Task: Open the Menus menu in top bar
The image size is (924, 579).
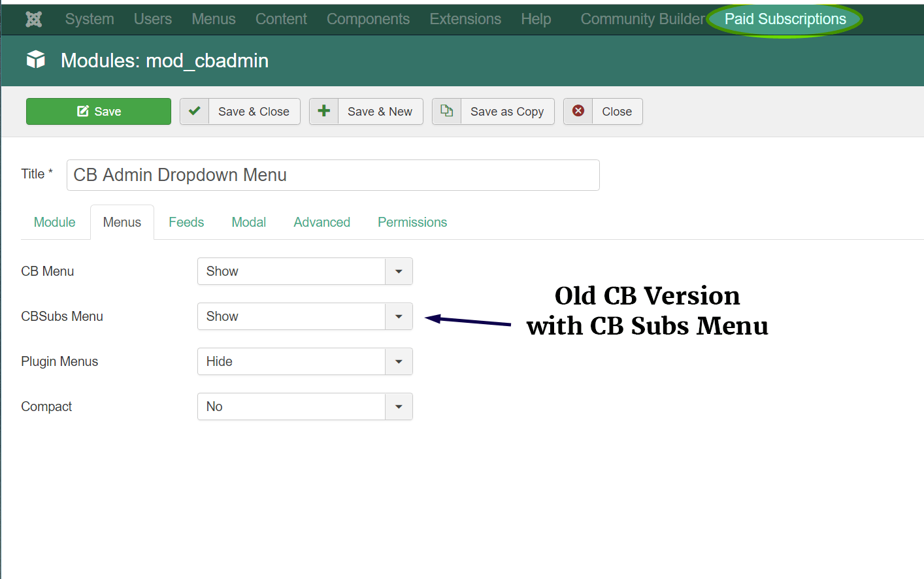Action: point(214,19)
